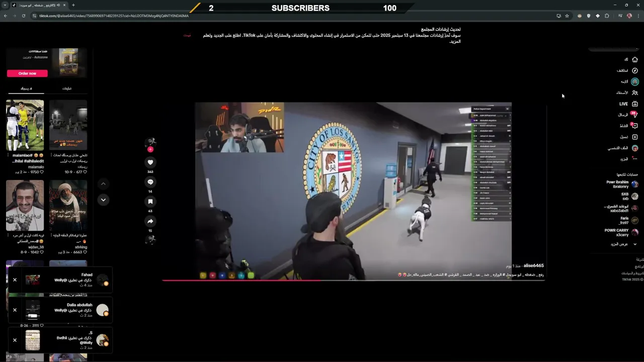Screen dimensions: 644x362
Task: Go to the next video with the down chevron
Action: [103, 200]
